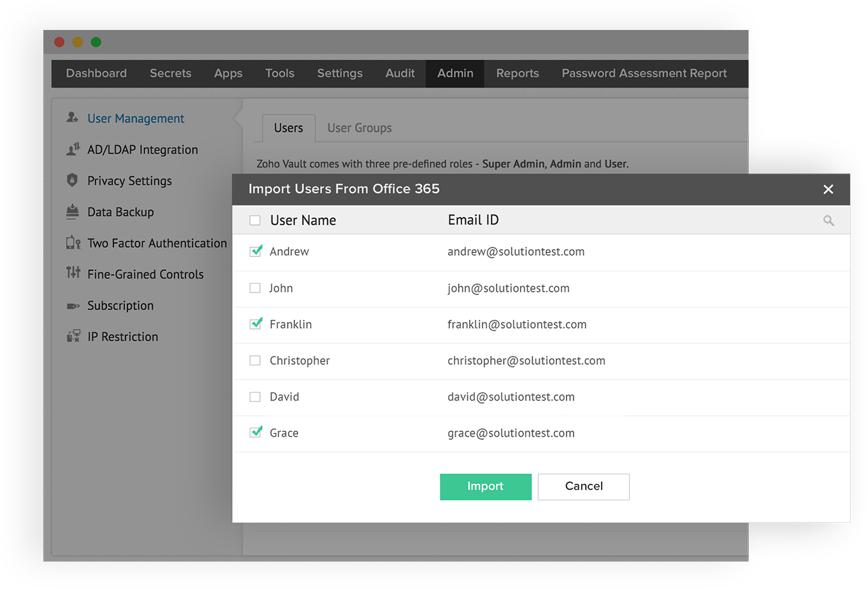Open User Management in sidebar
The height and width of the screenshot is (589, 868).
(x=136, y=119)
